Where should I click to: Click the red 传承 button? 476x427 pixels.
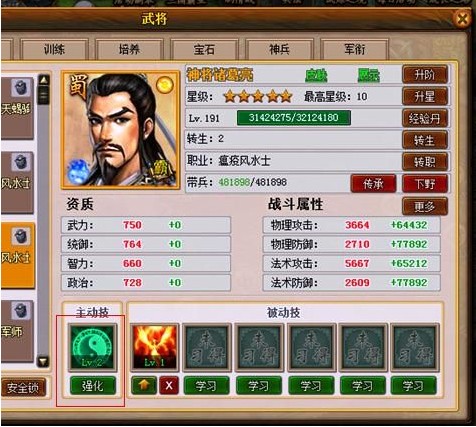click(373, 184)
